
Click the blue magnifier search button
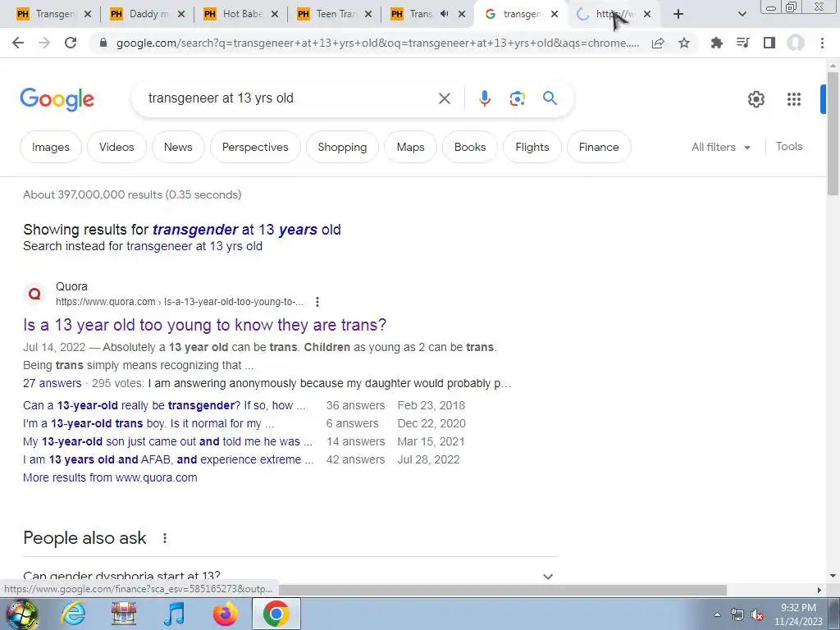pyautogui.click(x=550, y=98)
